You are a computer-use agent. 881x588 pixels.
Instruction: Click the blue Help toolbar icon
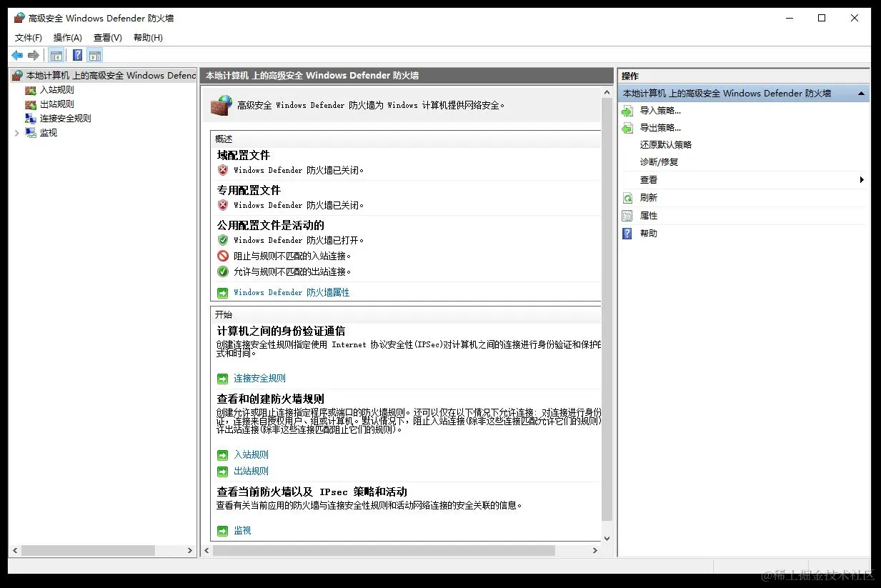78,56
